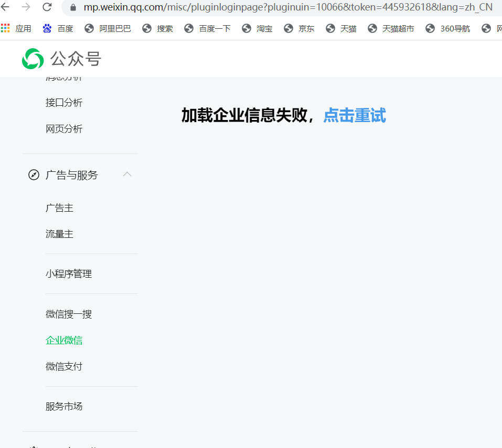Open the 淘宝 bookmark
The width and height of the screenshot is (502, 448).
257,28
